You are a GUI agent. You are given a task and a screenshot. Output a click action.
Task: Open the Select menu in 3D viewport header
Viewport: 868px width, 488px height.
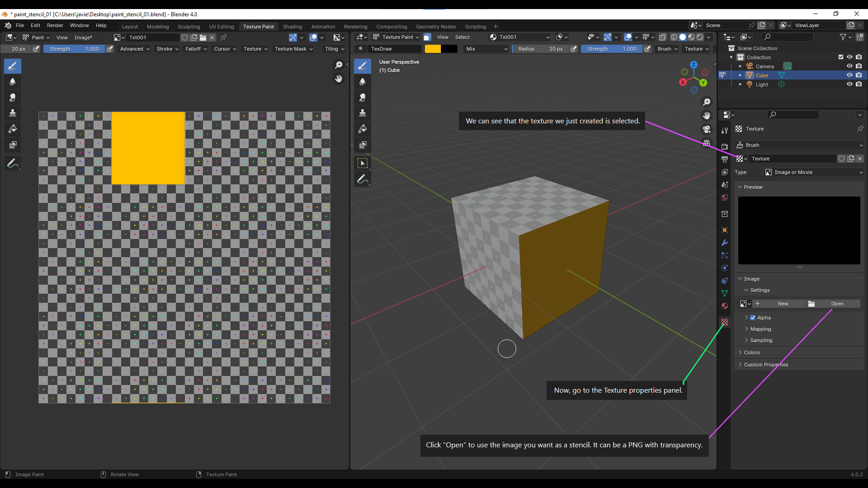[x=462, y=37]
